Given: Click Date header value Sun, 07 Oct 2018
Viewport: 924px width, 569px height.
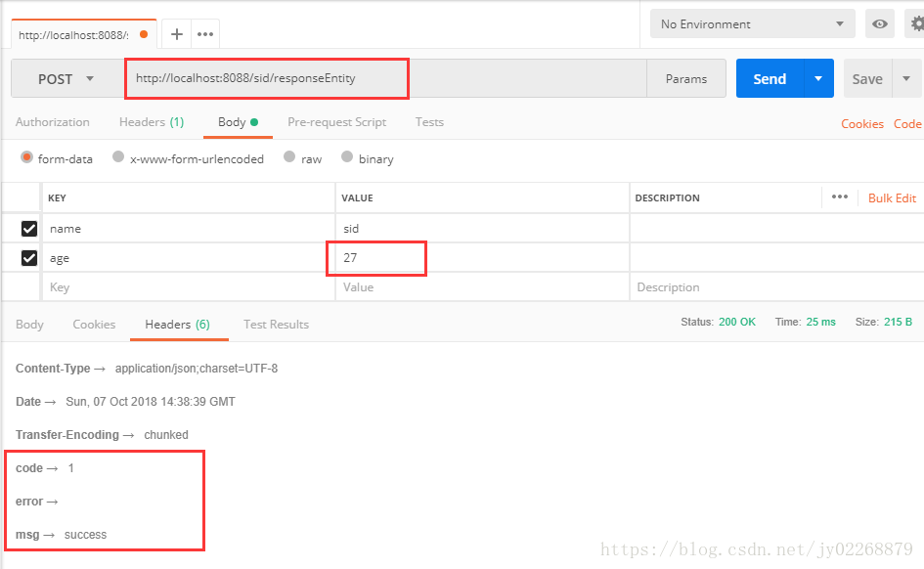Looking at the screenshot, I should pos(151,402).
